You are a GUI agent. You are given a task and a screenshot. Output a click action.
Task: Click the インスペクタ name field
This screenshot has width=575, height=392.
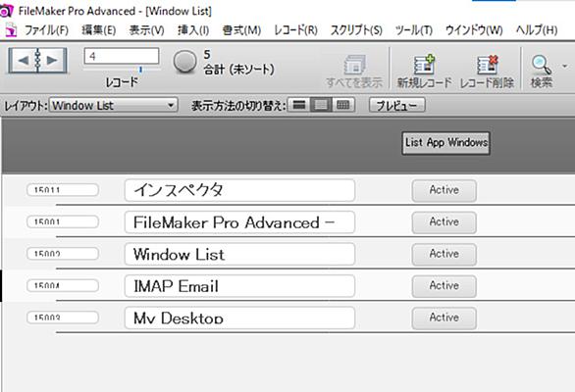pos(239,190)
